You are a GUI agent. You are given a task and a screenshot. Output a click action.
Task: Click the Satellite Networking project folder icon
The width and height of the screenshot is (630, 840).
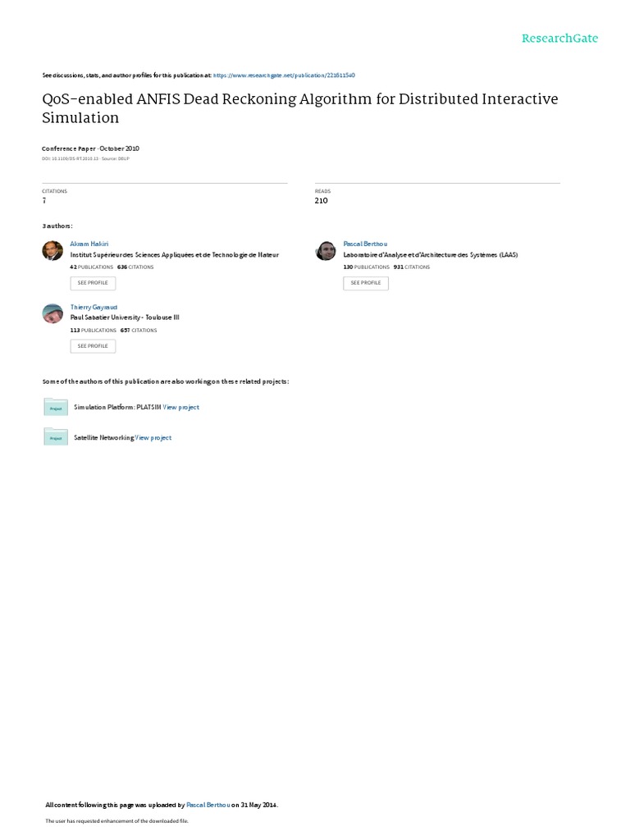56,436
